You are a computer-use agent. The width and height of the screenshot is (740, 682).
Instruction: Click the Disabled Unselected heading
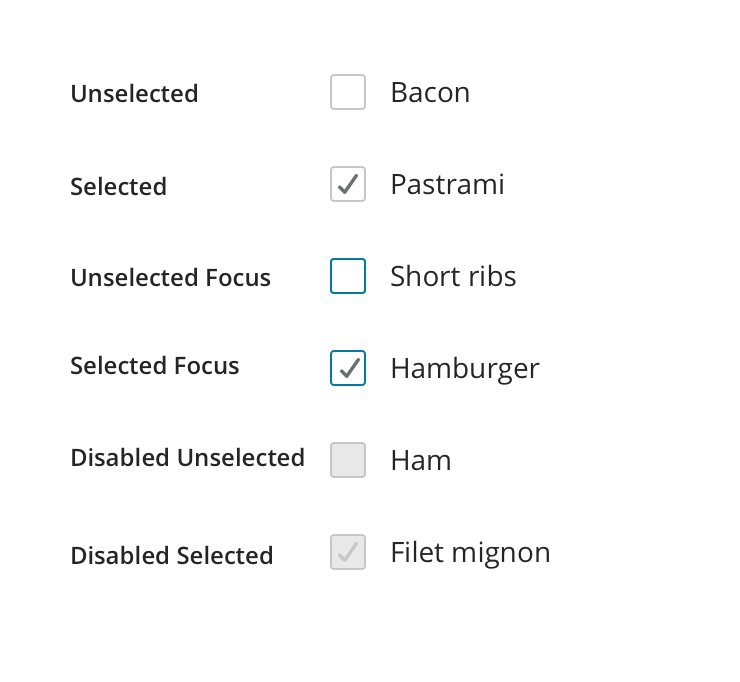tap(187, 457)
